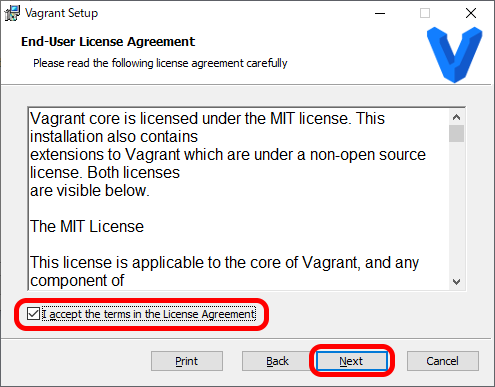Click the disabled maximize button
The image size is (495, 387).
(x=425, y=13)
